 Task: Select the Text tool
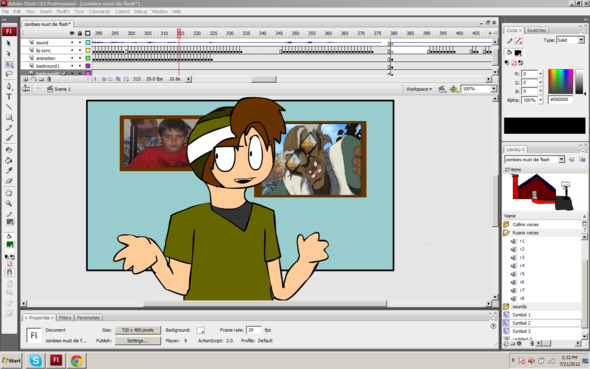pyautogui.click(x=9, y=97)
